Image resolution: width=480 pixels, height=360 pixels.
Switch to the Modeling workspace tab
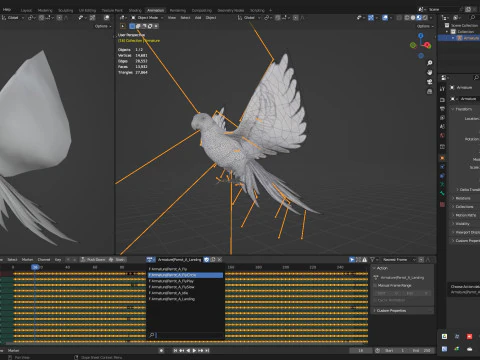pyautogui.click(x=45, y=10)
